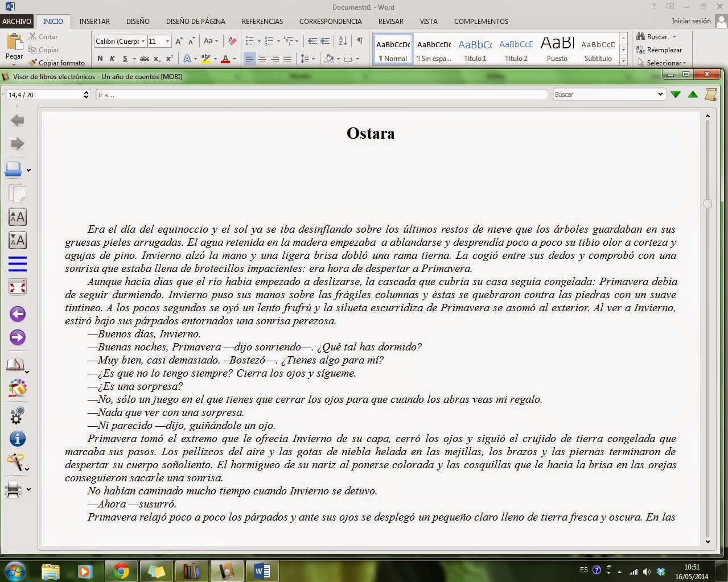Open dropdown arrow next to viewer print icon
Image resolution: width=728 pixels, height=582 pixels.
(28, 489)
